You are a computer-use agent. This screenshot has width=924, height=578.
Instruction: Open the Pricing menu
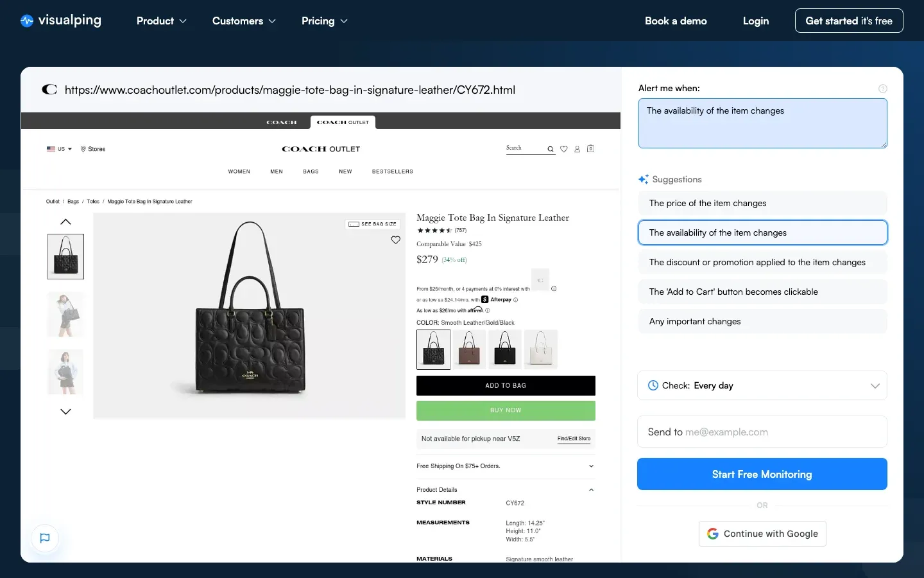325,21
